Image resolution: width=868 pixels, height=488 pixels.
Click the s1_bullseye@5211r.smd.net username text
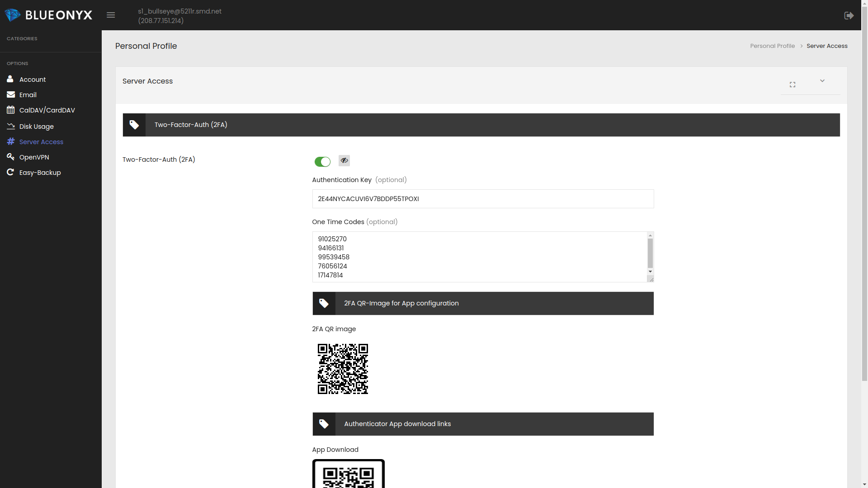tap(179, 11)
